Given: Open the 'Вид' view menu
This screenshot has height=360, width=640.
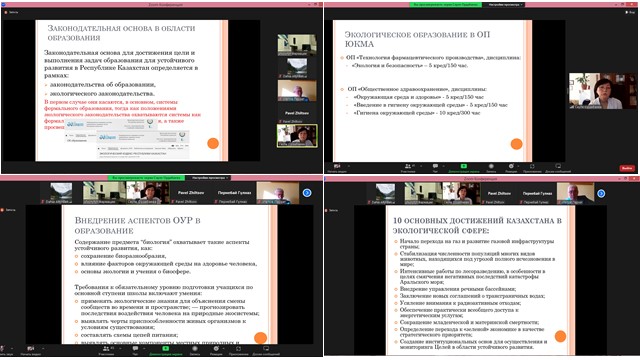Looking at the screenshot, I should click(631, 12).
